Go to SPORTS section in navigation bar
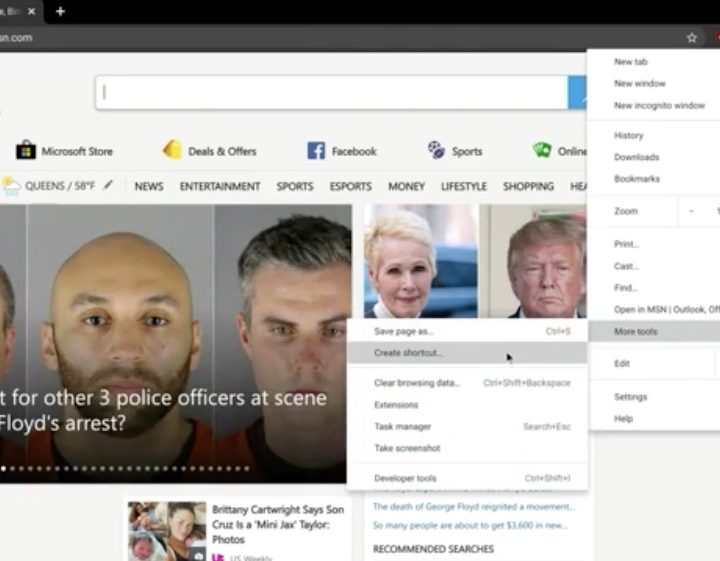 click(x=295, y=186)
